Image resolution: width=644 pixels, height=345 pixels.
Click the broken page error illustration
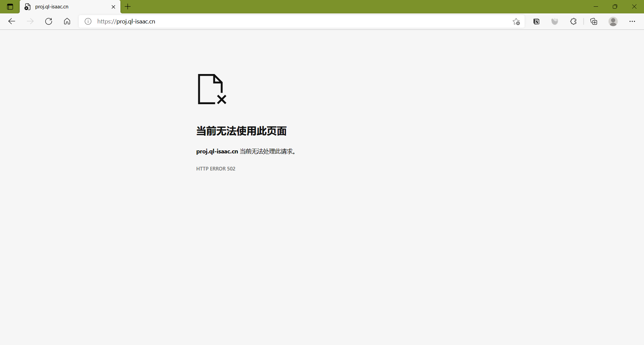coord(212,89)
